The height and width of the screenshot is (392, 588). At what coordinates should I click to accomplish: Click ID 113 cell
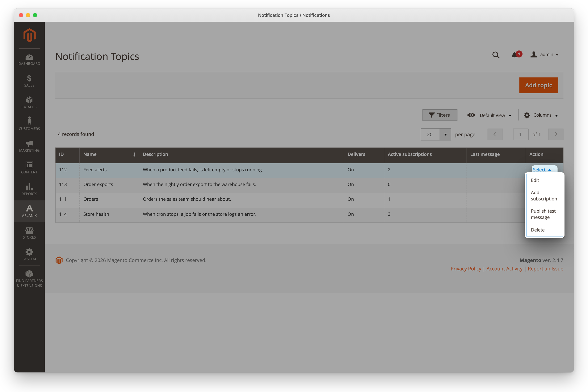point(67,185)
